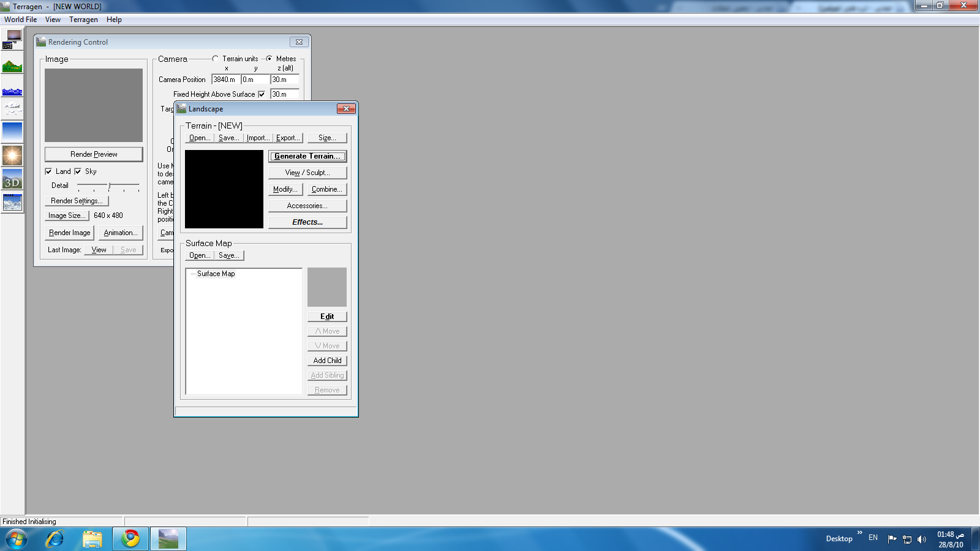View the last rendered image
The width and height of the screenshot is (980, 551).
click(x=99, y=250)
